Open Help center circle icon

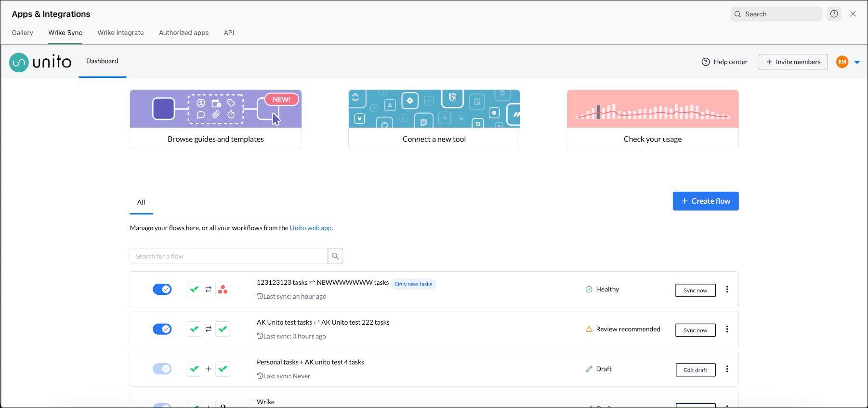click(706, 62)
